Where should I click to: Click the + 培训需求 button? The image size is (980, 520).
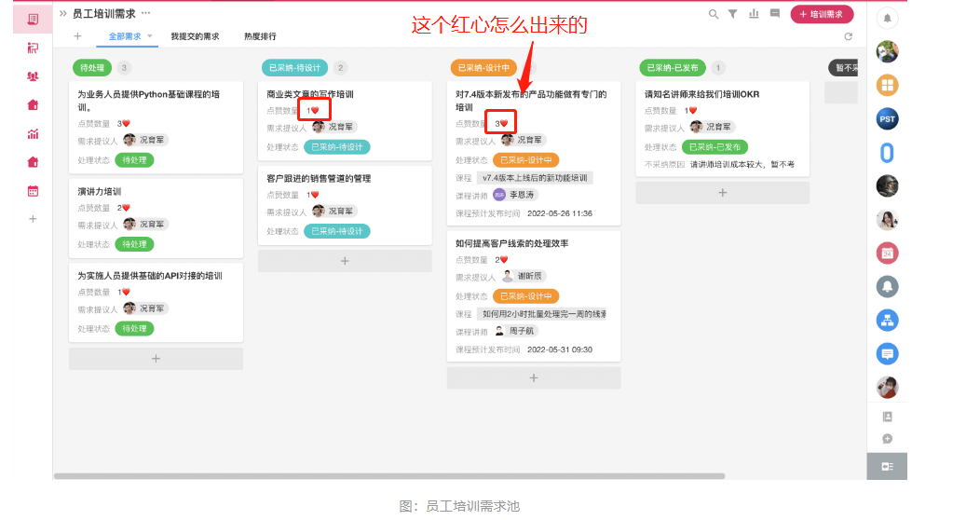pos(822,14)
